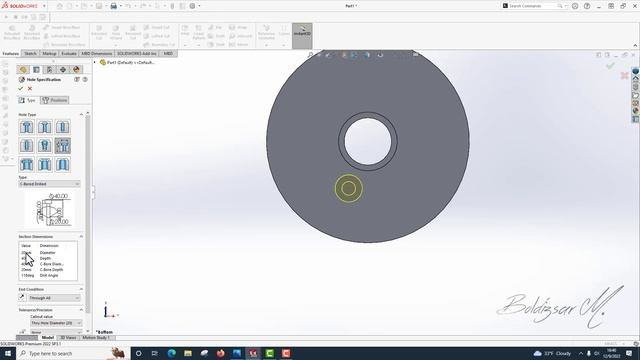Screen dimensions: 640x360
Task: Select the Countersink Slot hole type icon
Action: coord(44,164)
